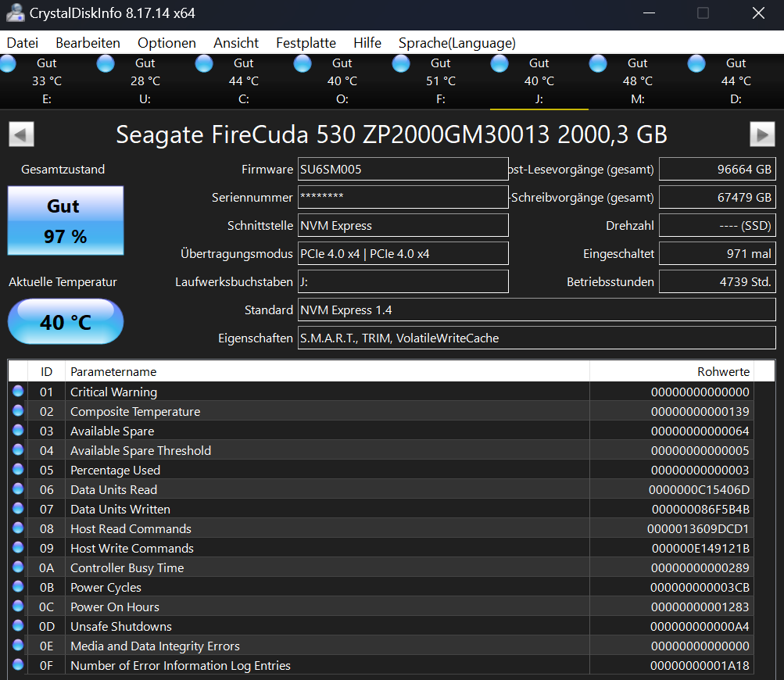Screen dimensions: 784x680
Task: Select drive J: disk tab
Action: 539,81
